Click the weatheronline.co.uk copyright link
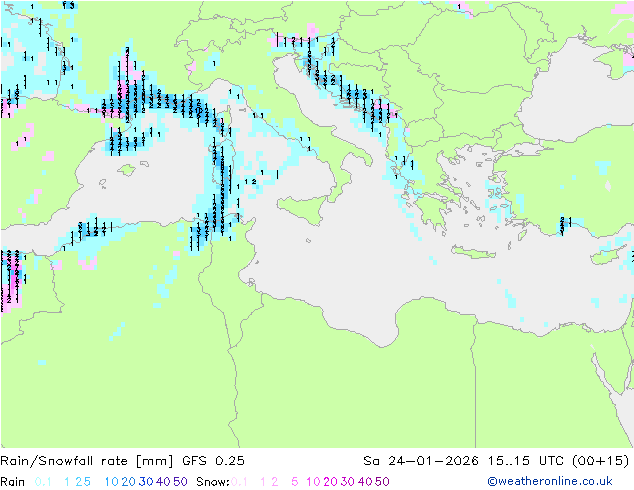 [x=550, y=481]
